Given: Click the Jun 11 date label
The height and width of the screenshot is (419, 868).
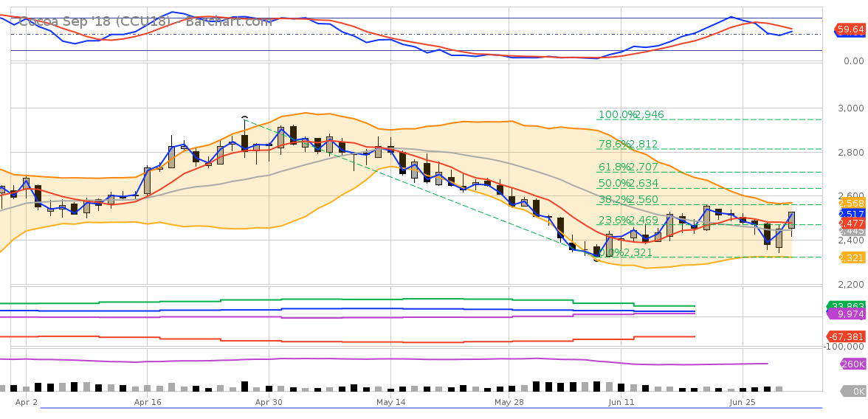Looking at the screenshot, I should [x=621, y=402].
